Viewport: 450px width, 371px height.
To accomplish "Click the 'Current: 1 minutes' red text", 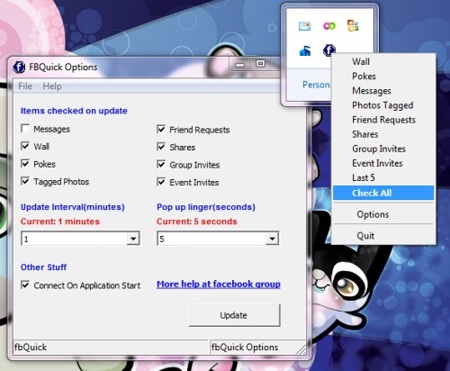I will 60,222.
